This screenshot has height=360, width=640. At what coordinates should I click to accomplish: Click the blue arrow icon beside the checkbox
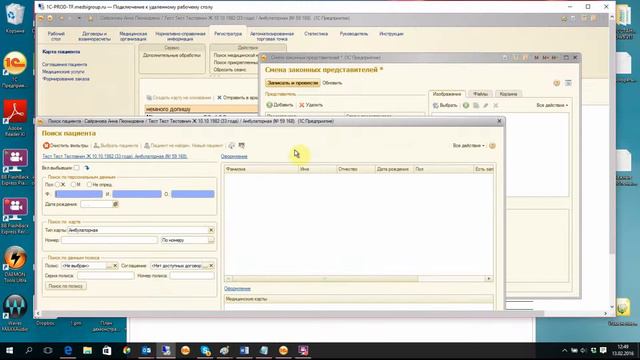point(87,168)
